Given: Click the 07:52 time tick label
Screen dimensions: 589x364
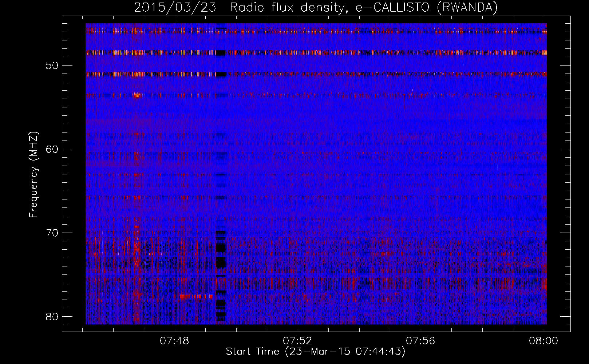Looking at the screenshot, I should tap(298, 341).
